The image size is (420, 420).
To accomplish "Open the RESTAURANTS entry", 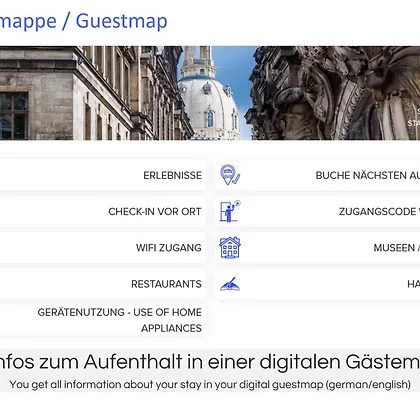I will click(x=102, y=284).
